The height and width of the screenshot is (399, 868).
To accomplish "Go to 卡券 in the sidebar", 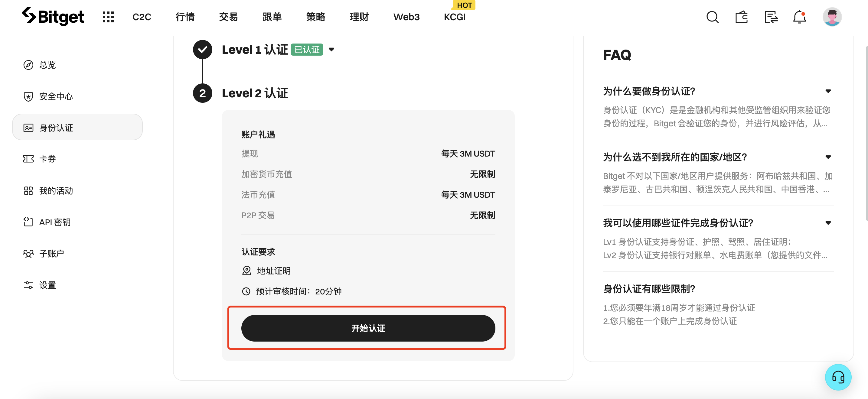I will pos(47,159).
